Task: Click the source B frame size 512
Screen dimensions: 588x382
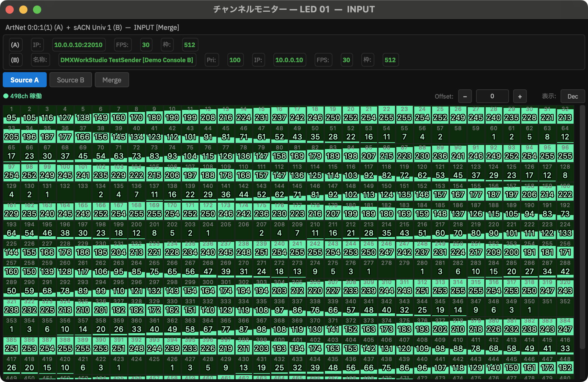Action: (x=390, y=60)
